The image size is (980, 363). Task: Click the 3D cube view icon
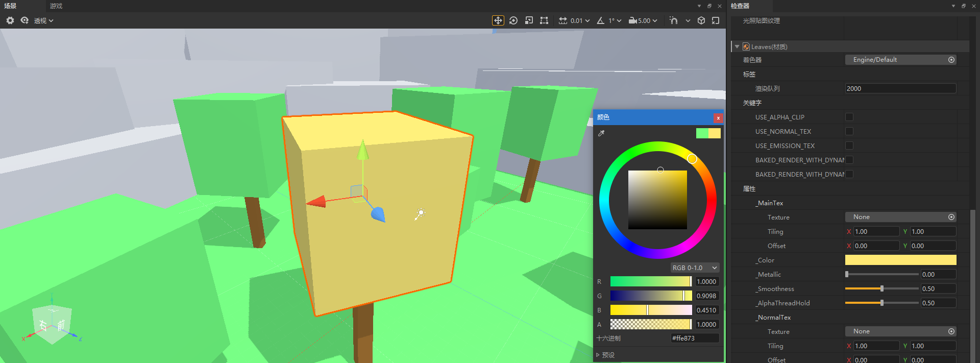tap(701, 20)
